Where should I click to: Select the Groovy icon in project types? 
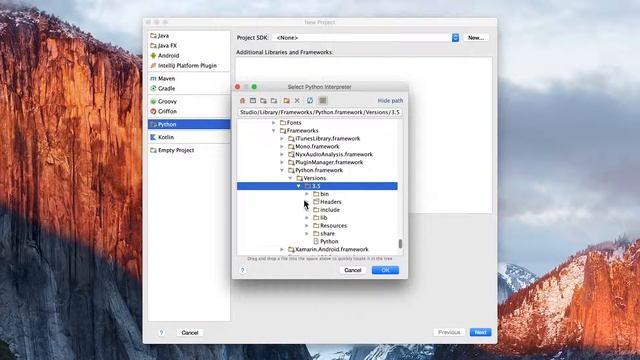click(x=153, y=101)
